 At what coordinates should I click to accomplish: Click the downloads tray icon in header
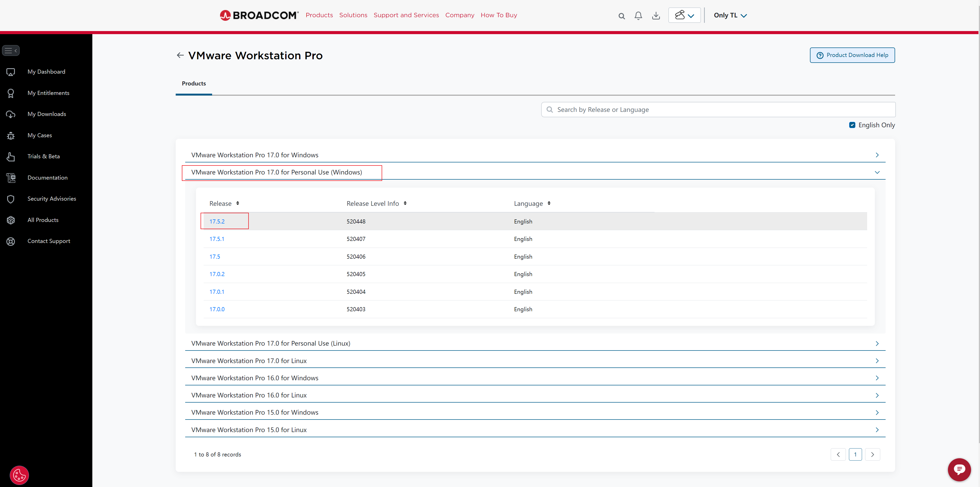pyautogui.click(x=656, y=16)
